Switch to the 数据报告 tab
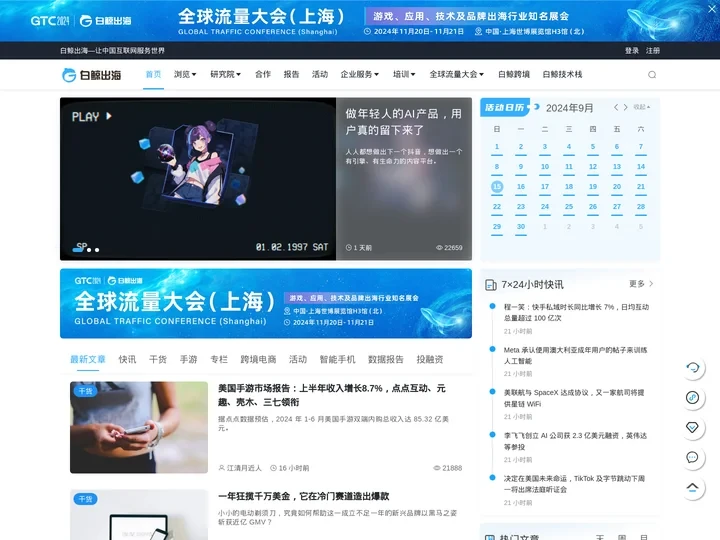 pos(386,359)
